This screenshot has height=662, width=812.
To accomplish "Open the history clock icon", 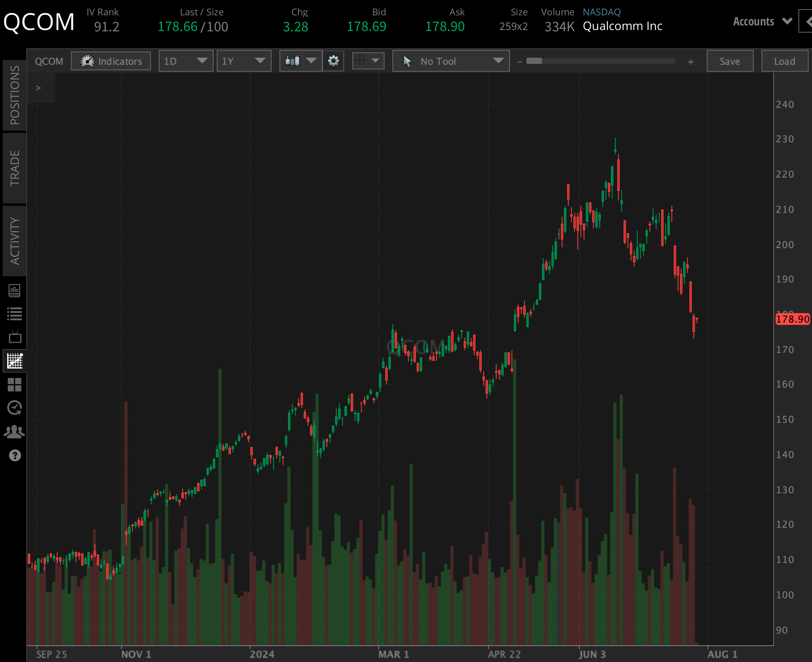I will tap(14, 408).
